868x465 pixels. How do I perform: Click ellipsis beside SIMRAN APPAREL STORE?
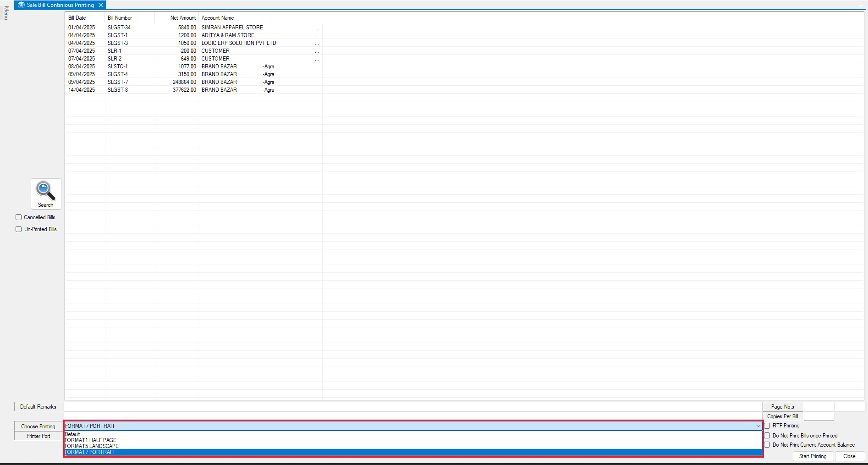click(x=317, y=28)
